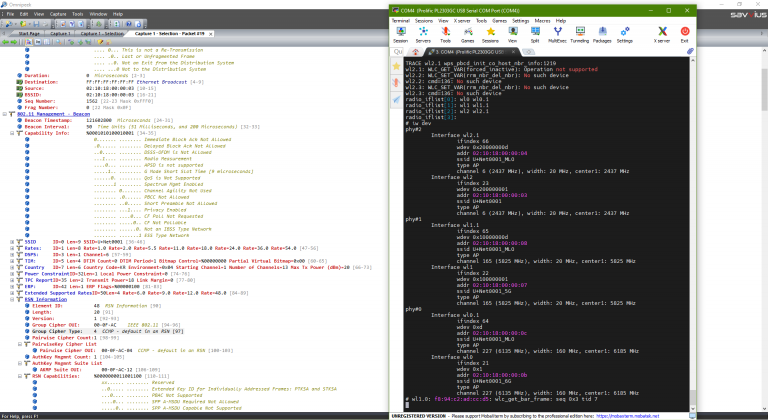This screenshot has height=420, width=768.
Task: Go to previous packet with green left arrow
Action: point(5,42)
